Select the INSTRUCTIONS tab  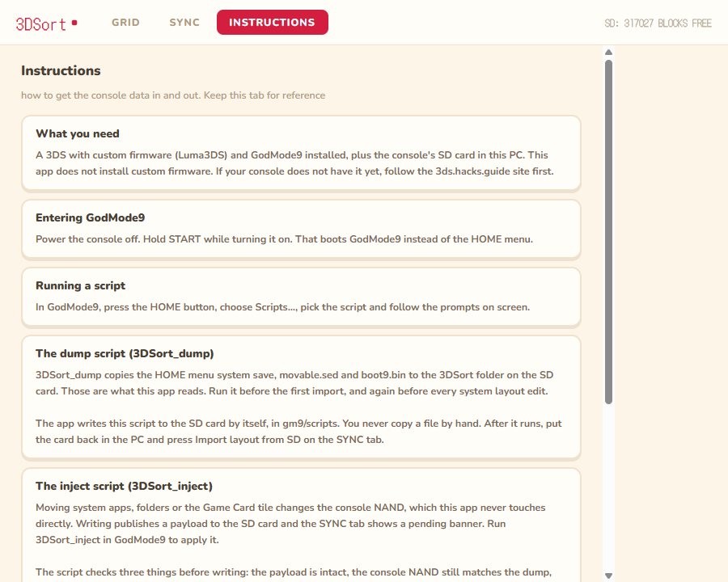coord(272,23)
